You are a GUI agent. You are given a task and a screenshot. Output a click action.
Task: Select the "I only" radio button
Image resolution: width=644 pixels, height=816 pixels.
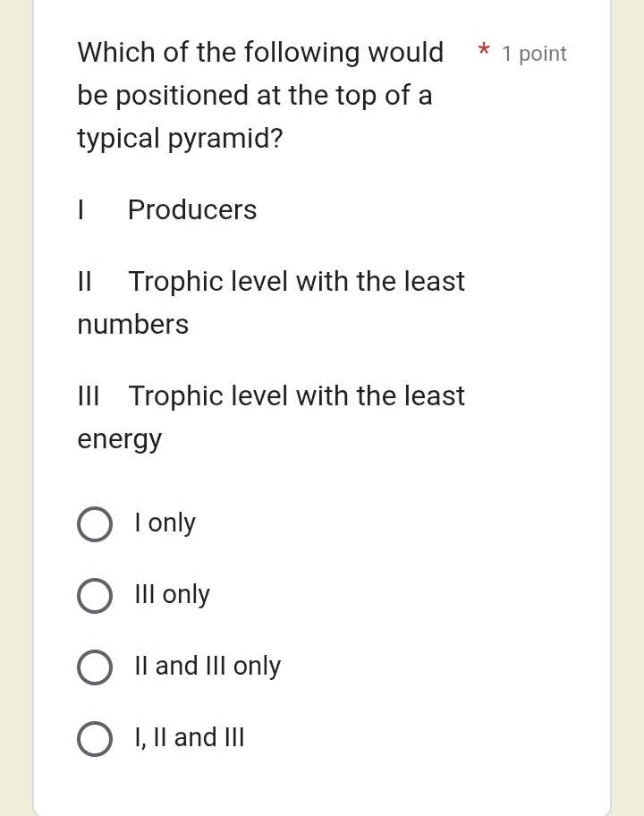point(95,524)
